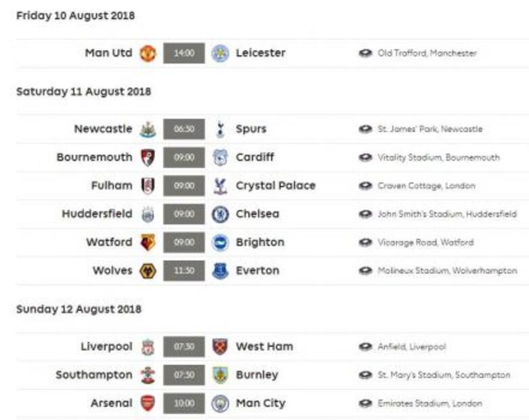Click the Arsenal club crest
The height and width of the screenshot is (420, 529).
pyautogui.click(x=148, y=404)
